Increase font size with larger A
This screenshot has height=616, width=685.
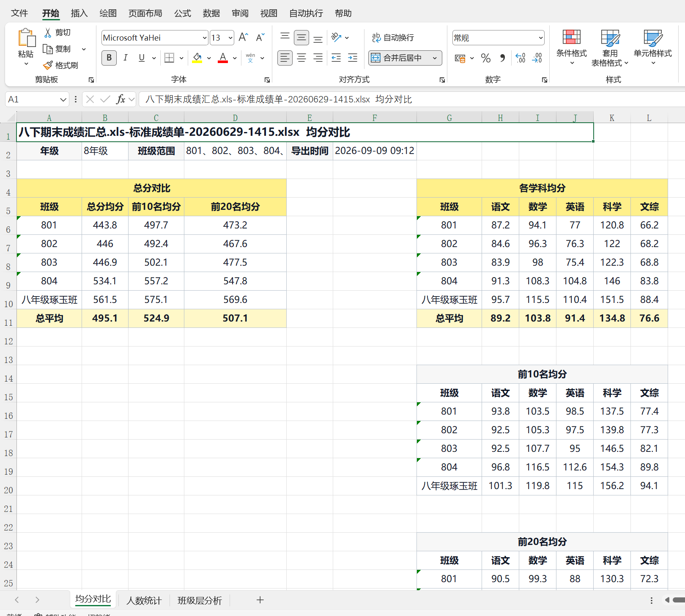[x=243, y=37]
